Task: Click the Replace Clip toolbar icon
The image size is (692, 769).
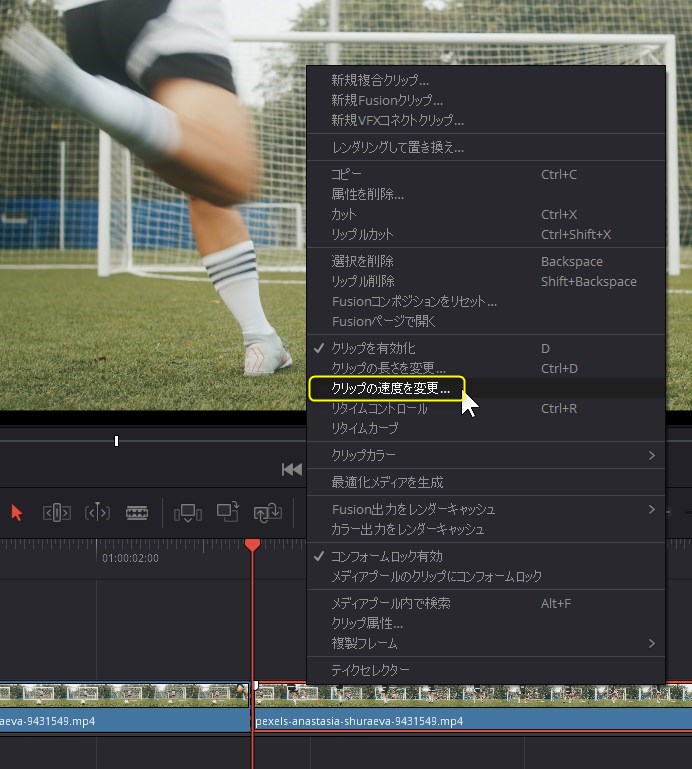Action: point(268,513)
